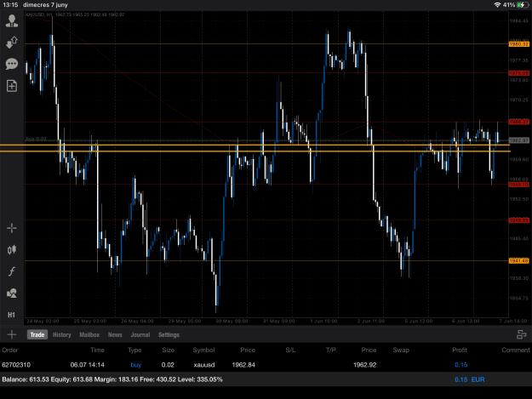Open the trade arrows icon in sidebar
532x399 pixels.
point(12,43)
